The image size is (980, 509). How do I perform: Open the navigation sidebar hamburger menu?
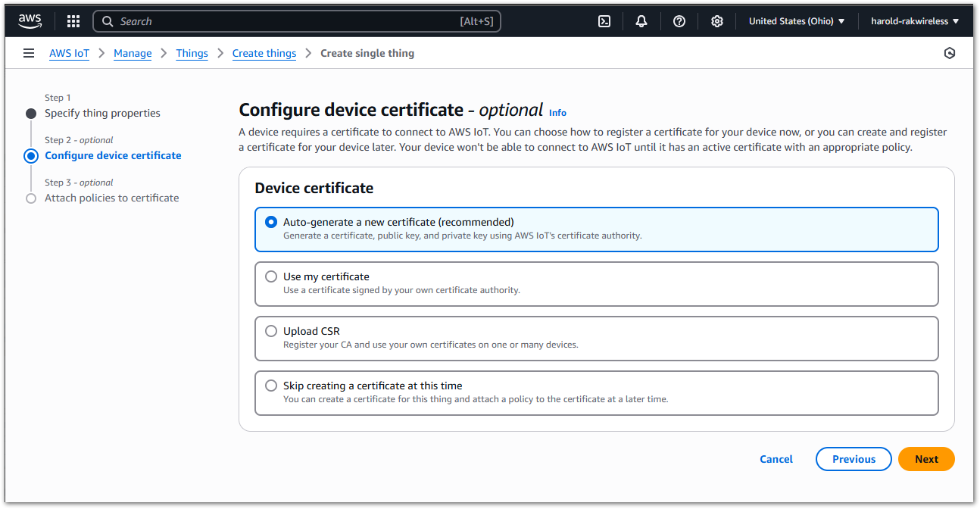[28, 53]
